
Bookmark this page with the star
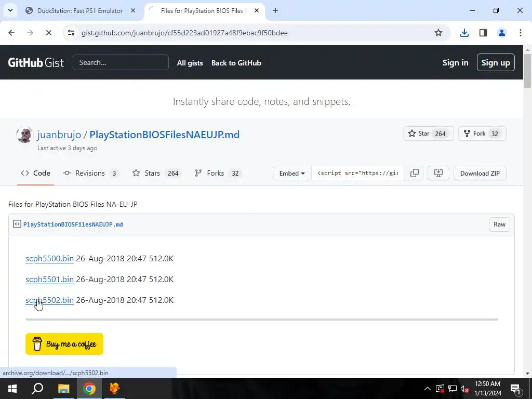[438, 33]
